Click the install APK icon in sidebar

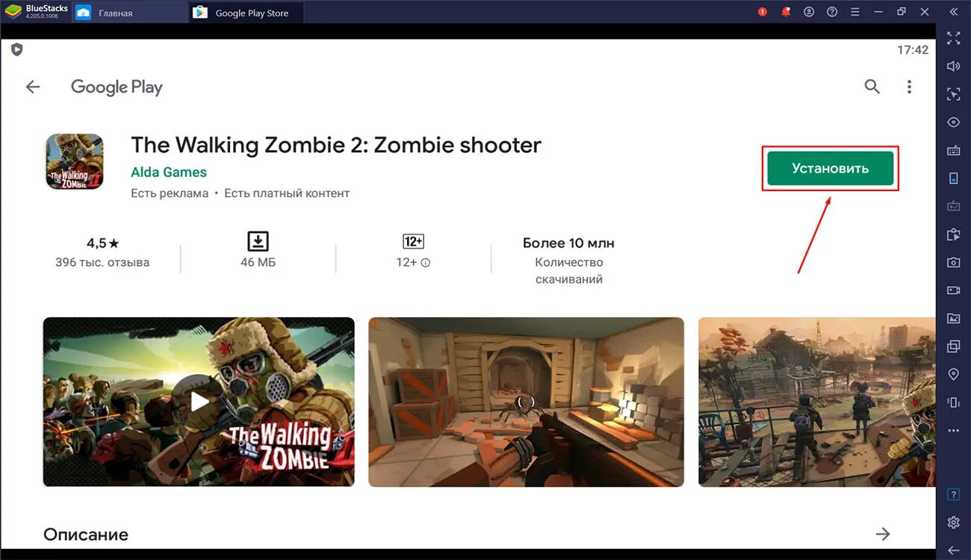pos(953,234)
